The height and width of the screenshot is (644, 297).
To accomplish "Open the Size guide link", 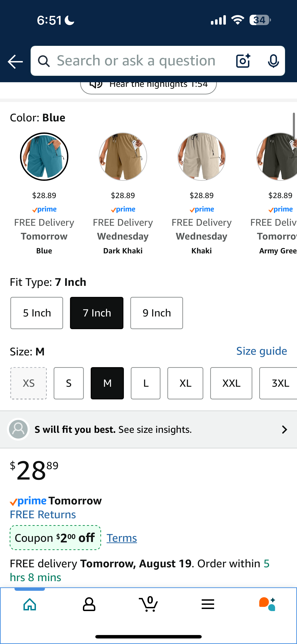I will click(x=262, y=351).
